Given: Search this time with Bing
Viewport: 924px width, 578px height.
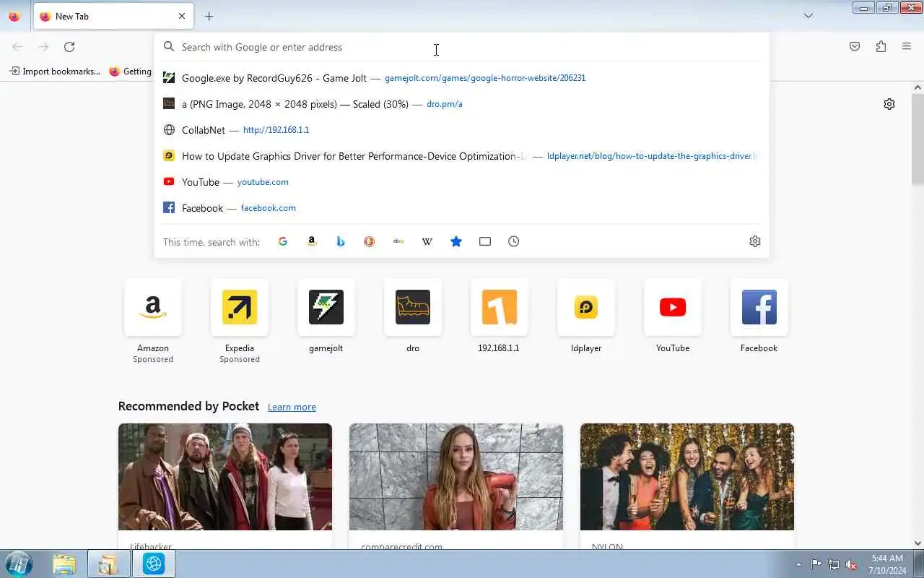Looking at the screenshot, I should point(341,241).
